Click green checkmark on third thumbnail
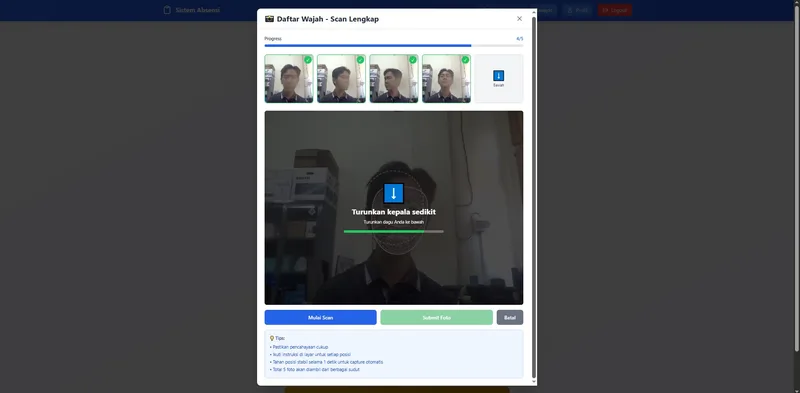Screen dimensions: 800x393 [x=413, y=60]
